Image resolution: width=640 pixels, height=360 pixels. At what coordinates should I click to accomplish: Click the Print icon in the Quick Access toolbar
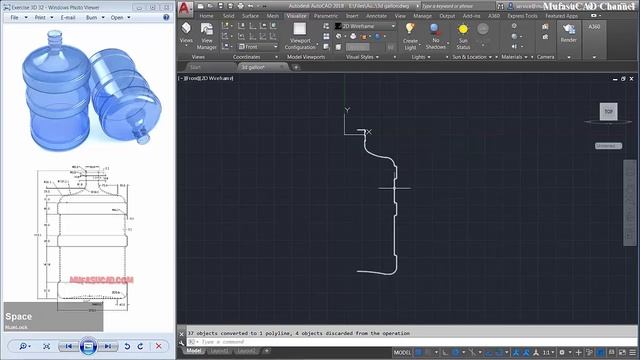click(x=240, y=6)
